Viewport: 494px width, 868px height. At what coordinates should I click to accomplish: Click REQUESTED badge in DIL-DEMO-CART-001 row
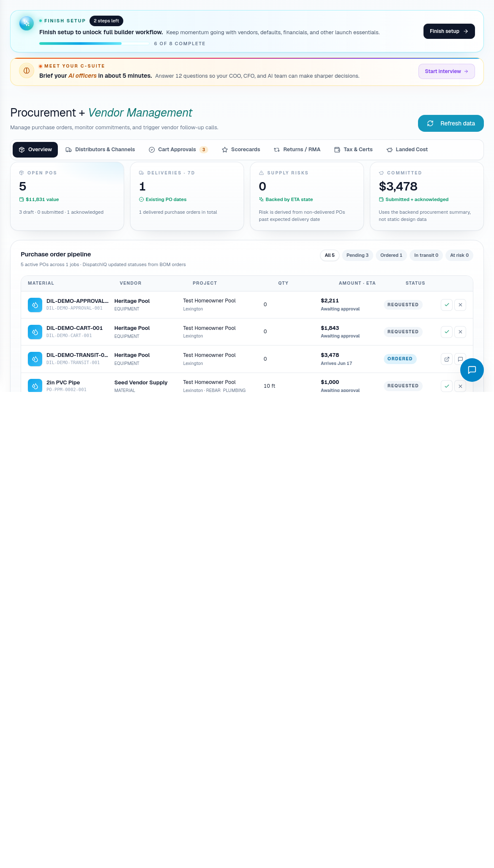tap(403, 332)
